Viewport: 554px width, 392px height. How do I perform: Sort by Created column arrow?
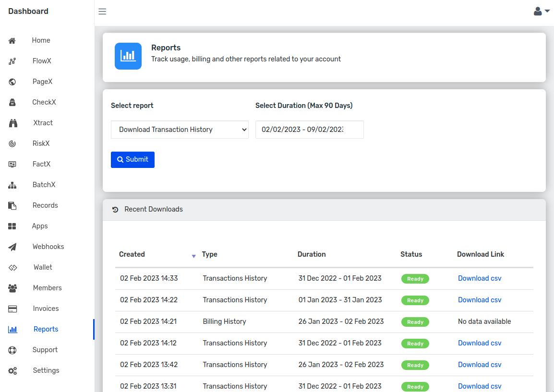pos(193,256)
